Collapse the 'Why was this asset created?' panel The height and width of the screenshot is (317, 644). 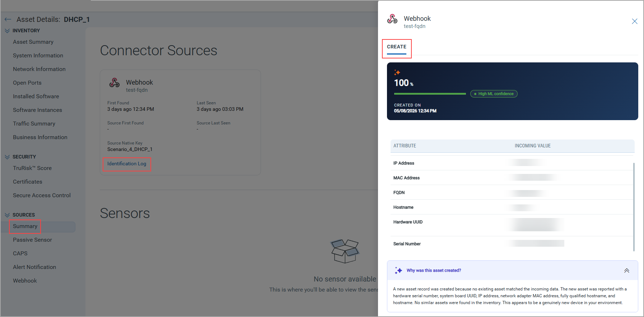tap(627, 270)
